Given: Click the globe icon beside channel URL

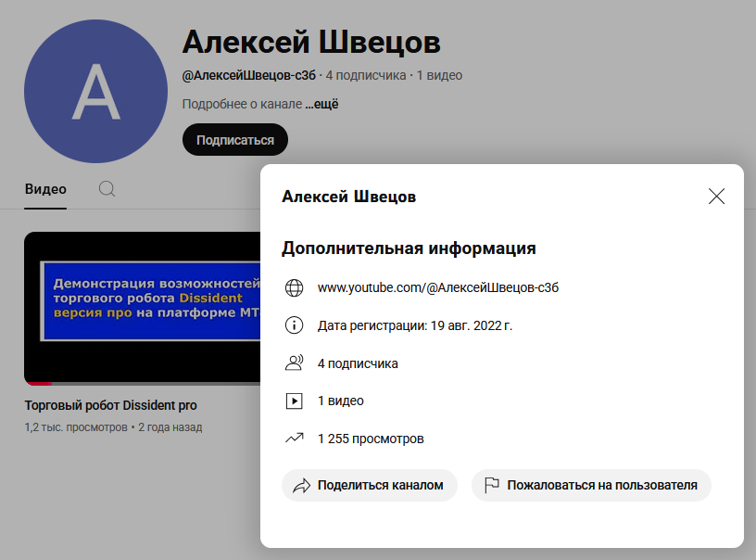Looking at the screenshot, I should click(x=294, y=288).
